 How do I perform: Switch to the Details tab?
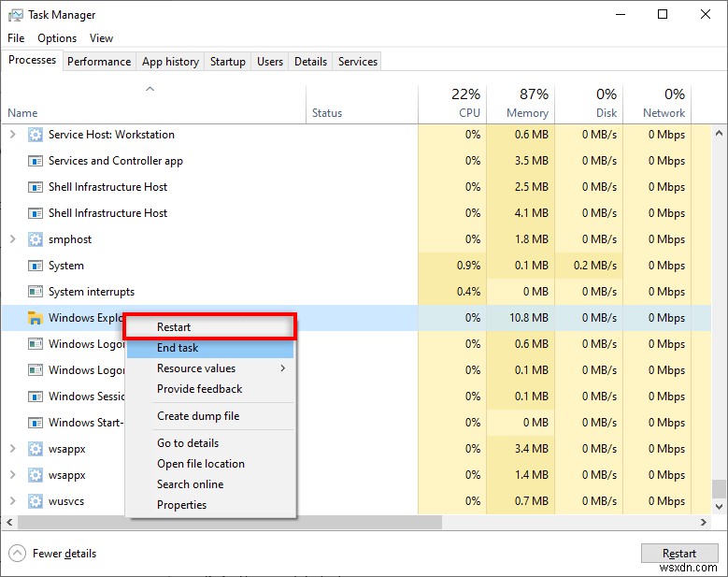tap(310, 62)
